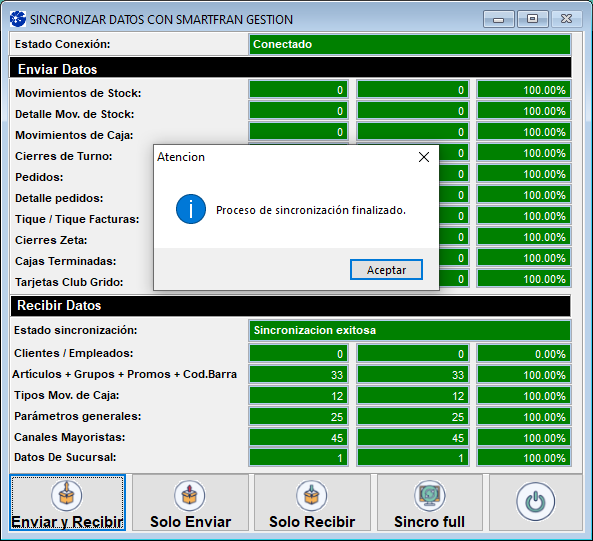Click the Conectado connection status field

410,44
